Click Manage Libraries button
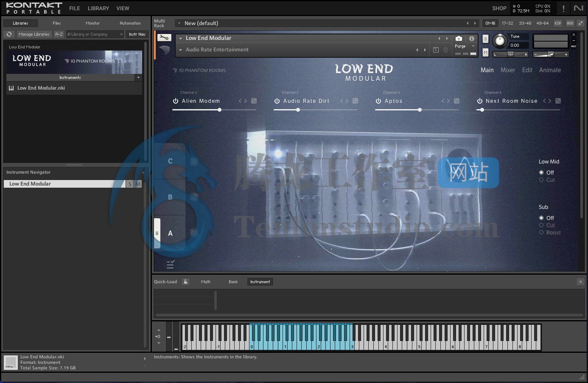This screenshot has width=588, height=383. point(34,34)
